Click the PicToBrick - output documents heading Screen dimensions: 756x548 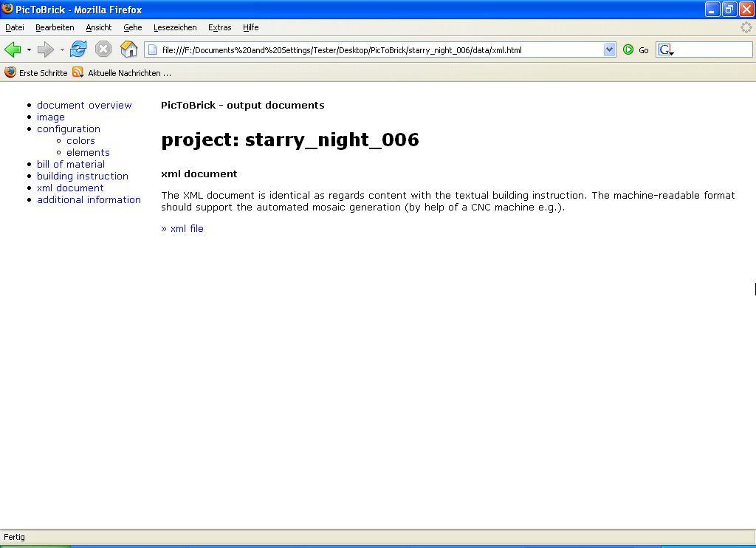point(242,105)
